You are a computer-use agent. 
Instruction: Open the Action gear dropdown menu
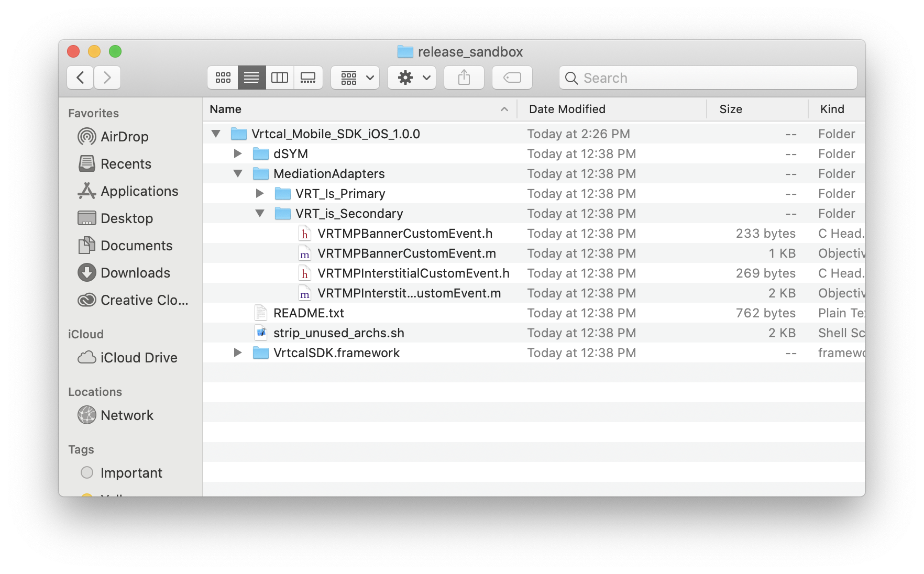412,78
